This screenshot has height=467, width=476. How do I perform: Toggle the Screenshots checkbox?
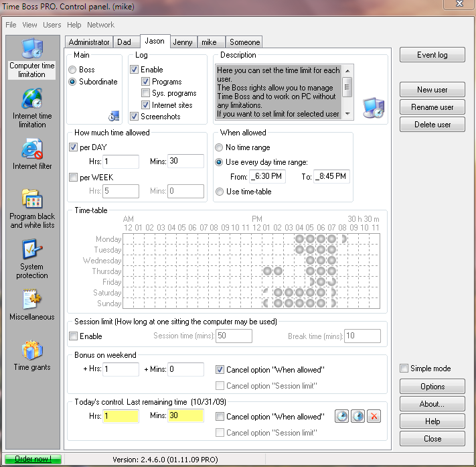134,116
